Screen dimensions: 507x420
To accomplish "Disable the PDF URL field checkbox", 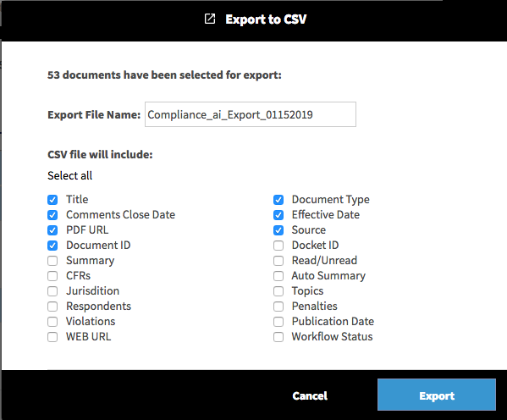I will coord(52,230).
